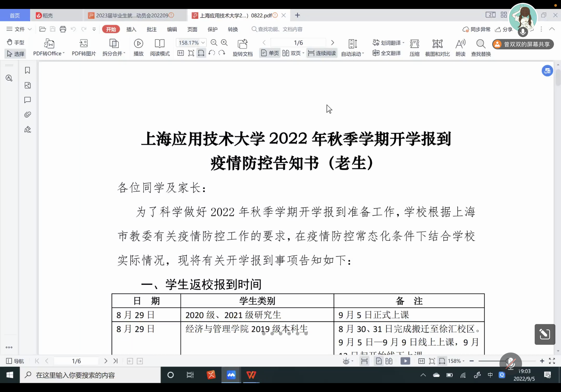The height and width of the screenshot is (392, 561).
Task: Enter 阅读模式 reading mode
Action: click(160, 48)
